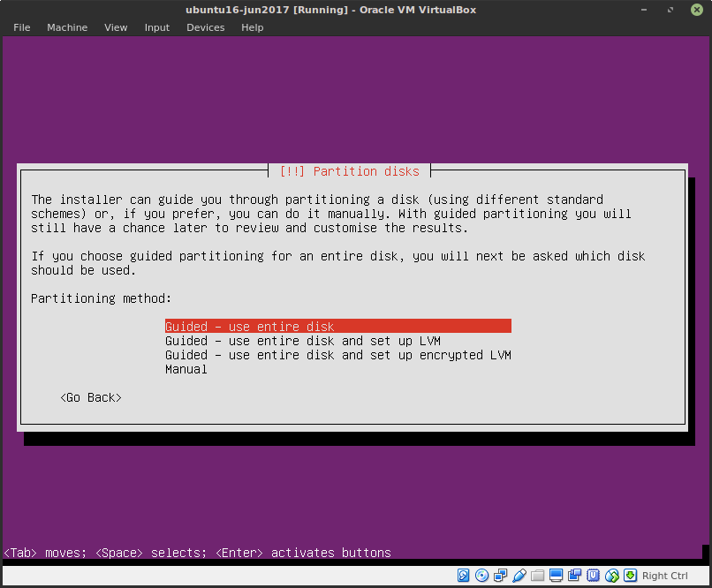The image size is (712, 588).
Task: Click the USB devices status icon
Action: (520, 575)
